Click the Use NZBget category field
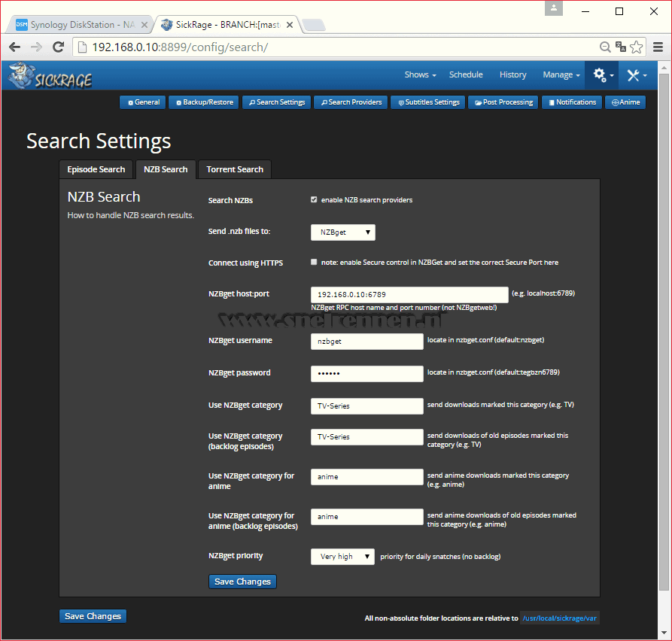672x641 pixels. pos(367,406)
